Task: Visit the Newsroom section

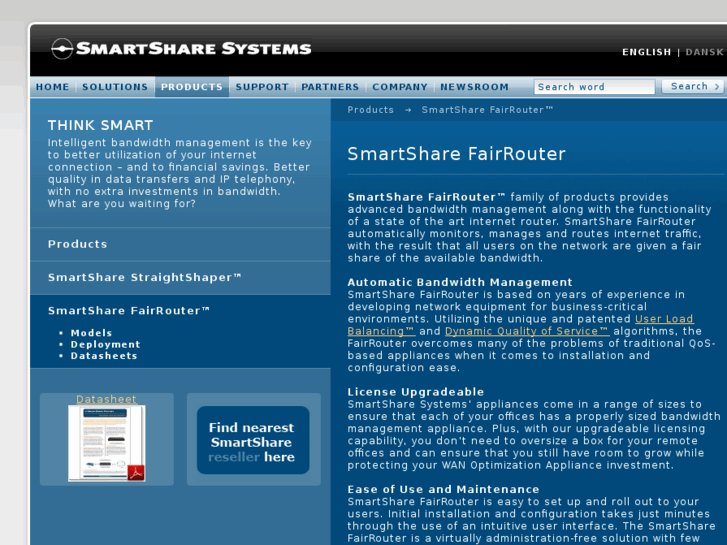Action: pos(474,87)
